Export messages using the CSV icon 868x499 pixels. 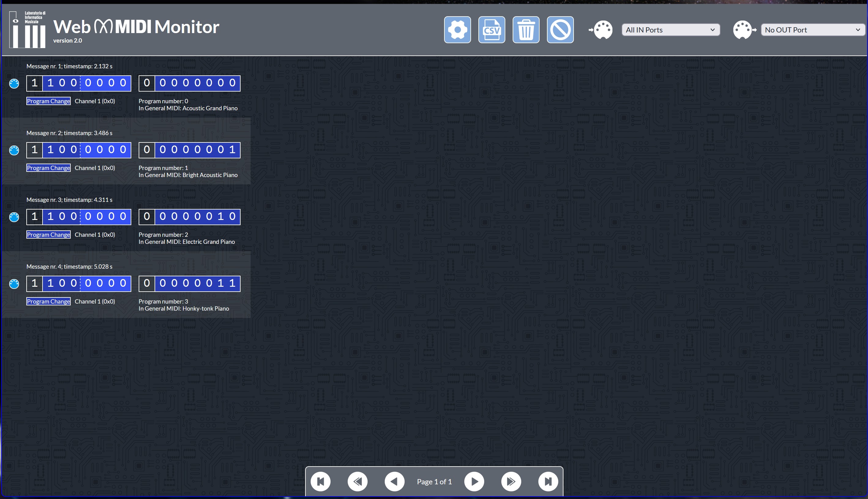[491, 30]
